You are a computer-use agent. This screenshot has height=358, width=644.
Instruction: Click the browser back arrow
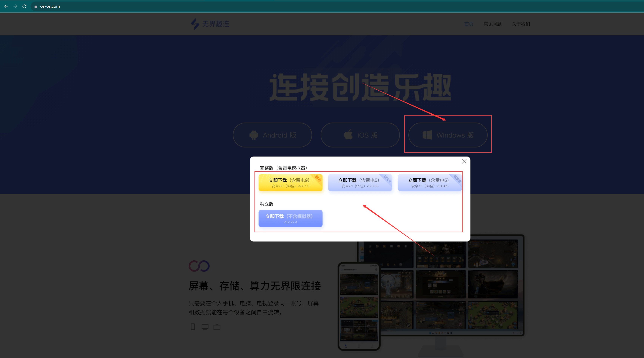[x=6, y=6]
